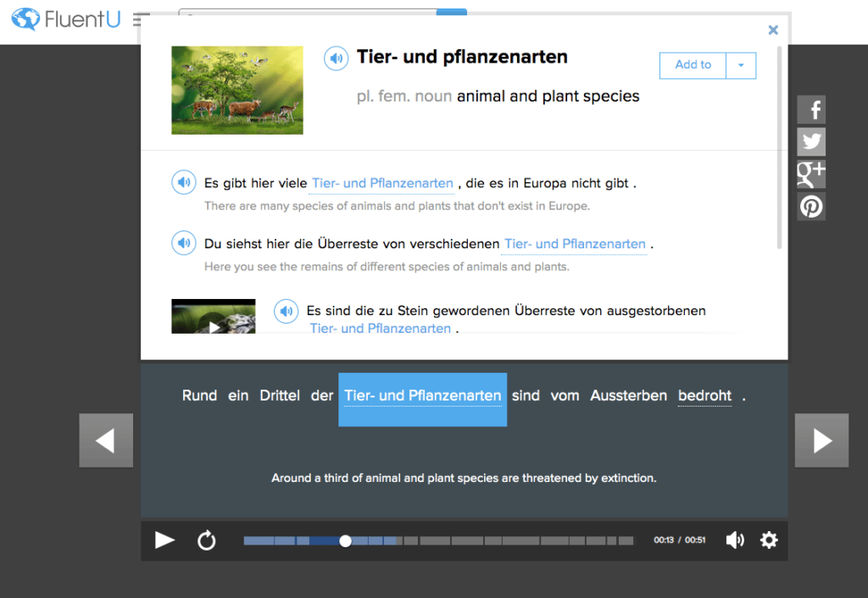Expand the Add to dropdown arrow
868x598 pixels.
click(x=741, y=65)
